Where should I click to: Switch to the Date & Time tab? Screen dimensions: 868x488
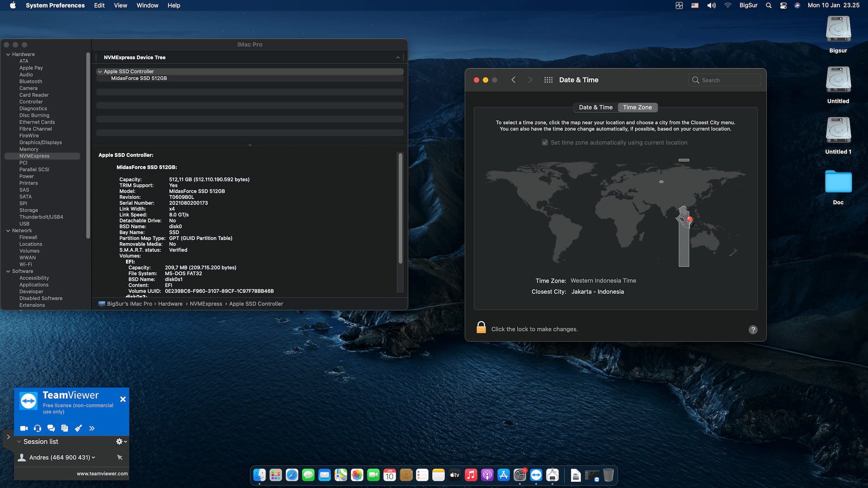[595, 108]
